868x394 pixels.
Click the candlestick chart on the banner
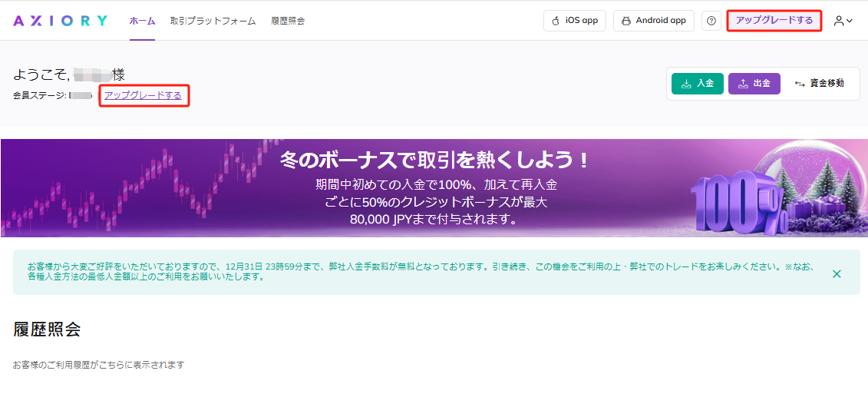[138, 188]
